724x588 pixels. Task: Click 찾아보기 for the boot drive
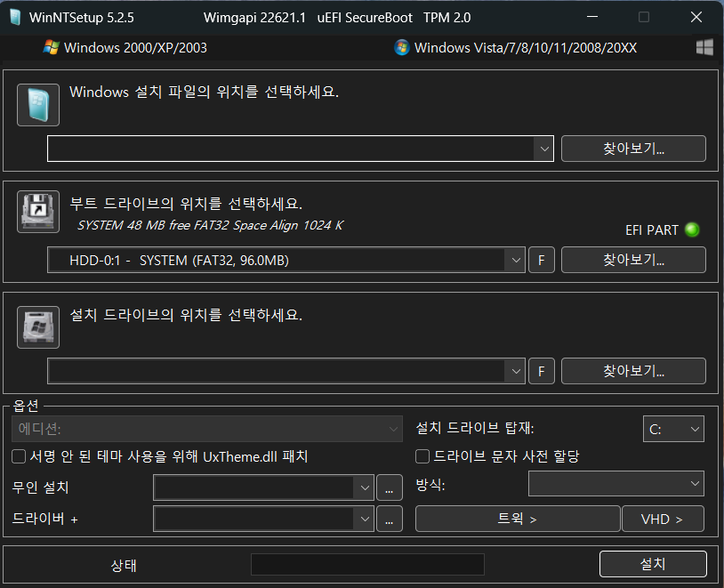[x=633, y=260]
